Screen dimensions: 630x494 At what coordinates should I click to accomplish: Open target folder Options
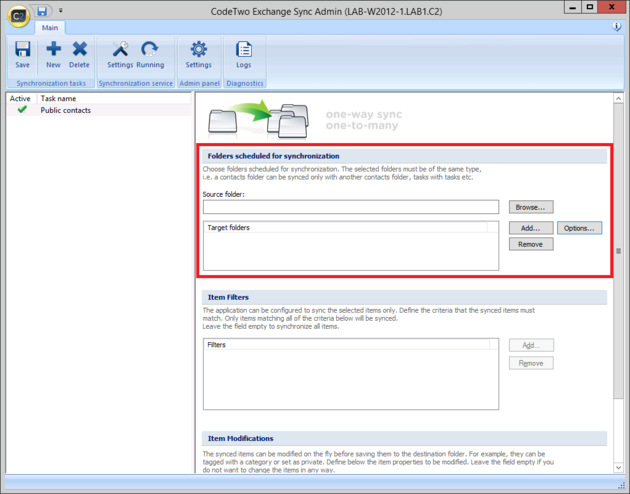coord(579,228)
